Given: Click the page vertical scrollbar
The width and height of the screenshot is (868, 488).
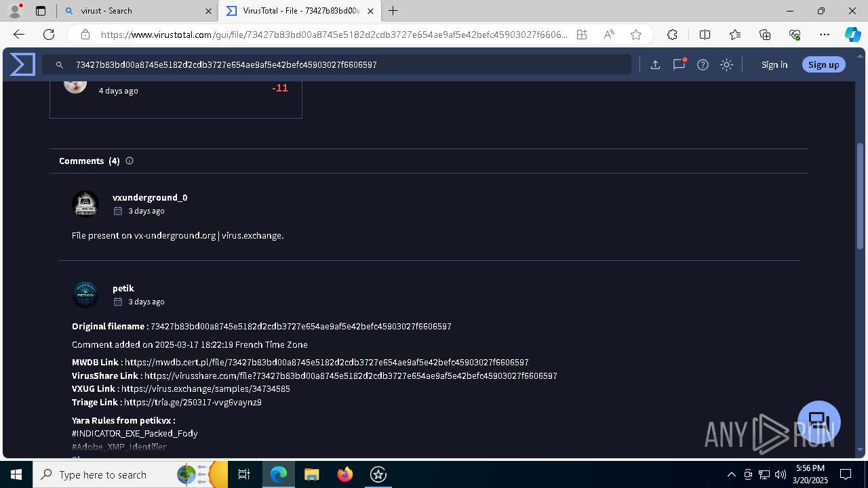Looking at the screenshot, I should 861,195.
